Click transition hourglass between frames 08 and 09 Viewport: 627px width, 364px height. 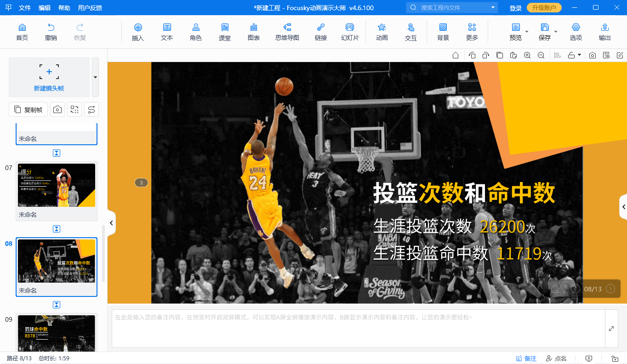click(x=57, y=305)
